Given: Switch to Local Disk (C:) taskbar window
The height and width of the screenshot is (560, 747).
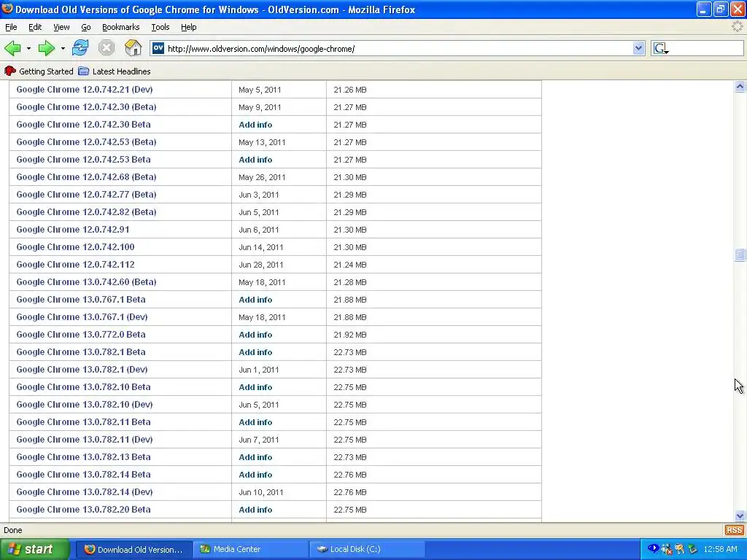Looking at the screenshot, I should coord(367,549).
